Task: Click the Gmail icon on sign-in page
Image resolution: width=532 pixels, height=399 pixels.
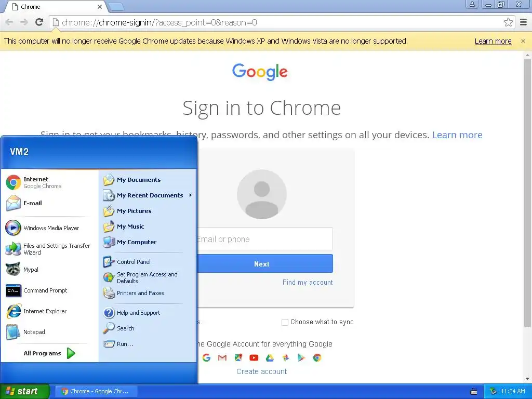Action: 222,357
